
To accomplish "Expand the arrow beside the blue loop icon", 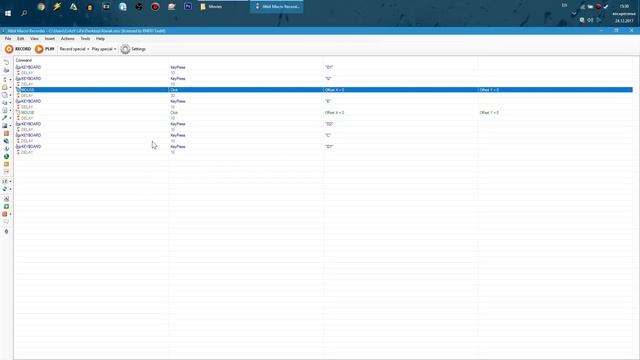I will [10, 189].
